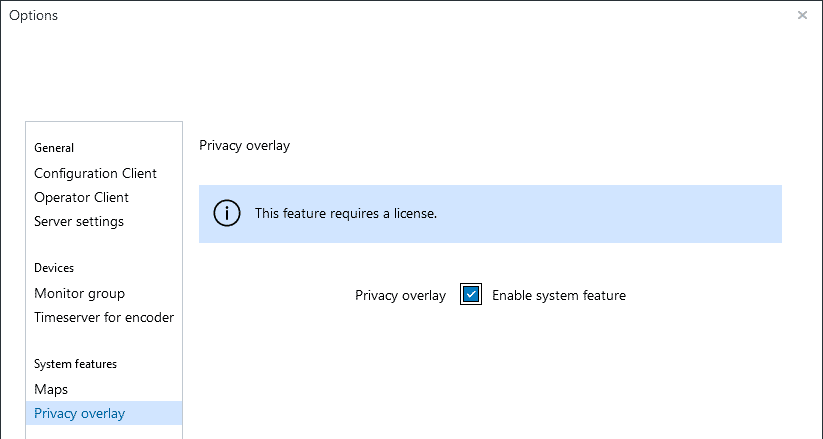
Task: Click 'This feature requires a license' text
Action: click(x=346, y=213)
